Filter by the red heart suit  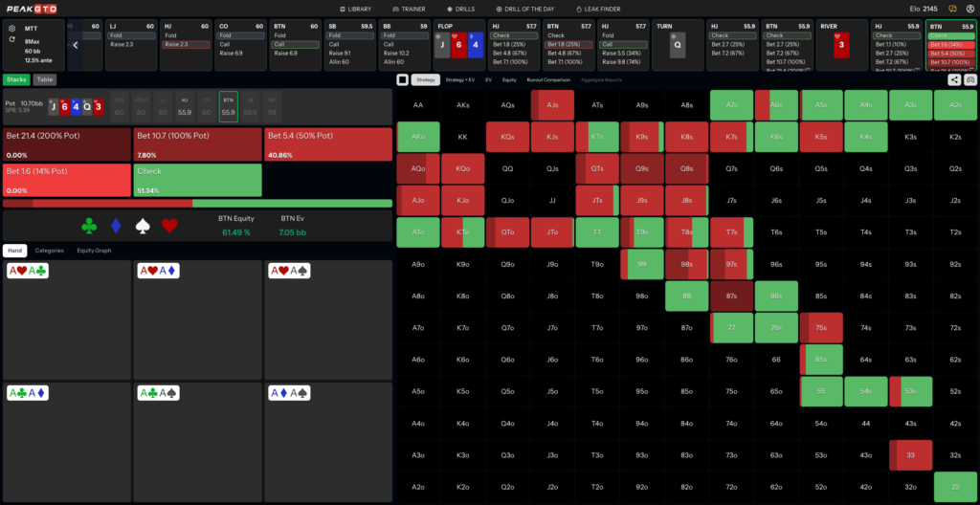[169, 226]
